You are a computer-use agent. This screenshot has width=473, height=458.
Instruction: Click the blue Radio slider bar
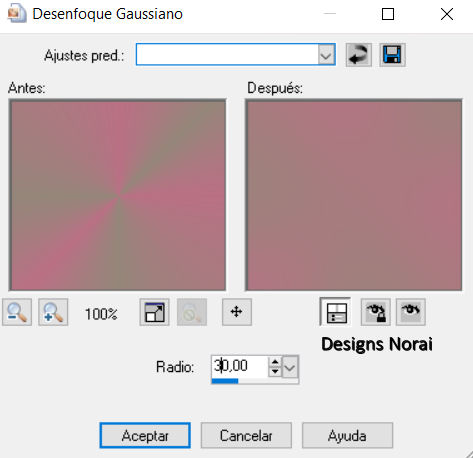225,381
